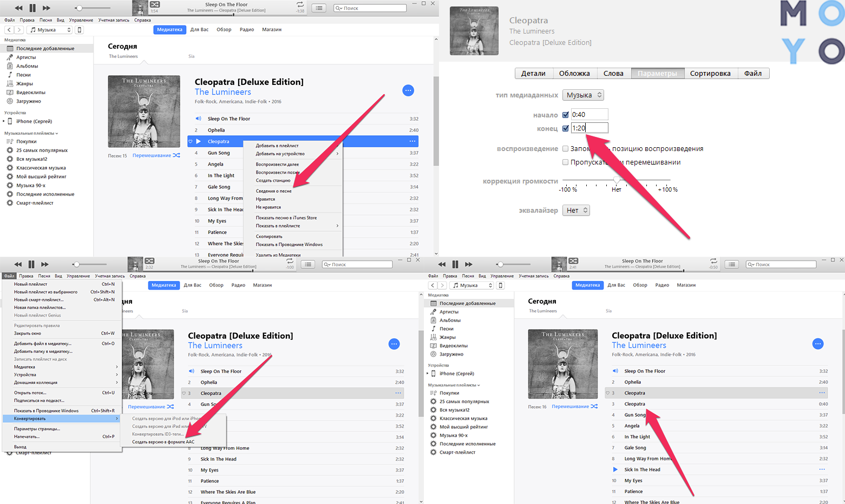Toggle the 'начало' start time checkbox
Image resolution: width=845 pixels, height=504 pixels.
click(x=566, y=115)
